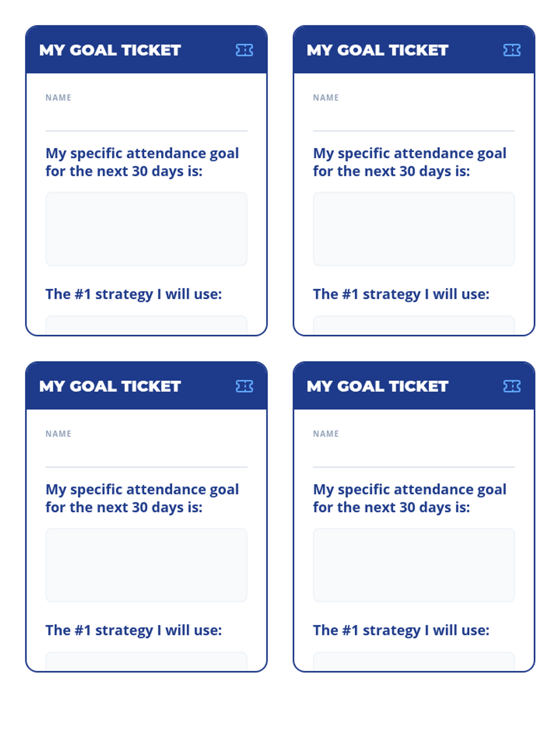The image size is (560, 747).
Task: Click the attendance goal box on top-right ticket
Action: click(x=414, y=229)
